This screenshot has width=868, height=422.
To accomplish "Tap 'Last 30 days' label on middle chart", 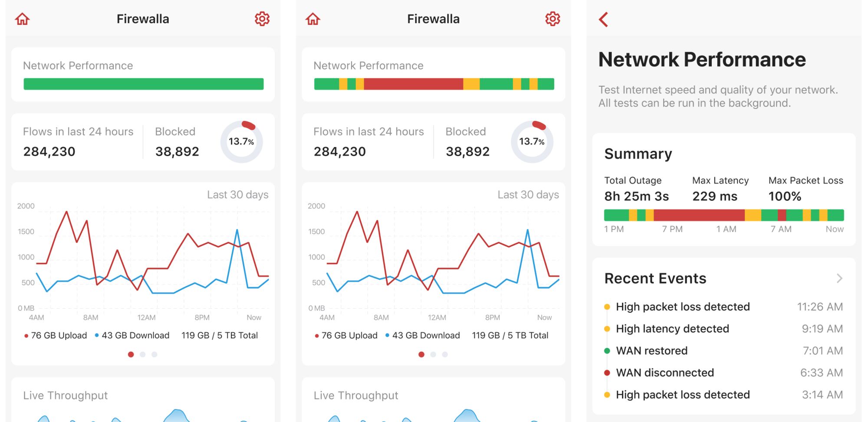I will pos(528,195).
